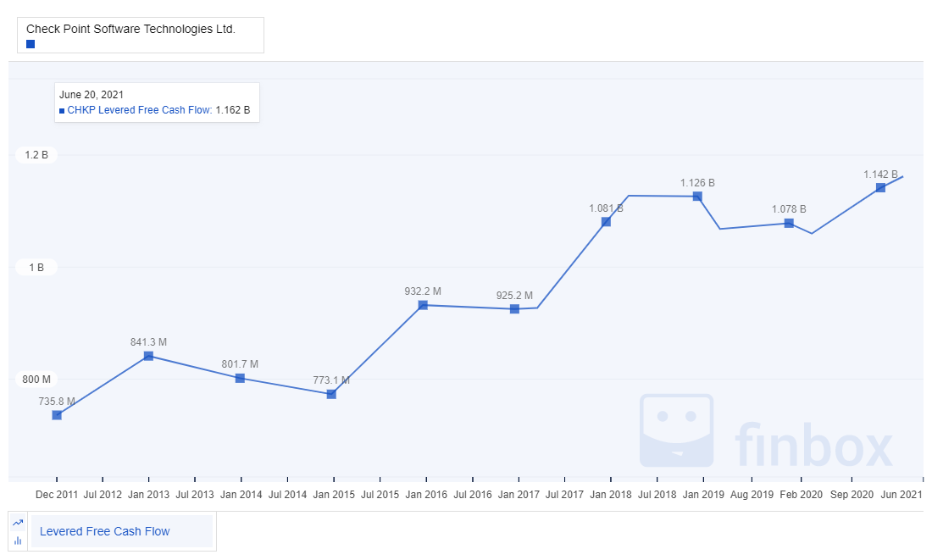Click the Jan 2017 x-axis label
The height and width of the screenshot is (560, 932).
coord(519,495)
